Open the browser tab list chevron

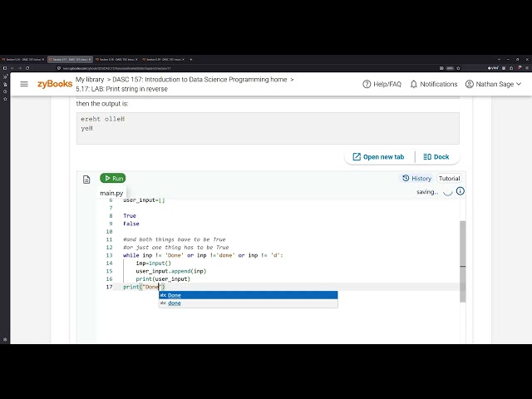tap(499, 59)
